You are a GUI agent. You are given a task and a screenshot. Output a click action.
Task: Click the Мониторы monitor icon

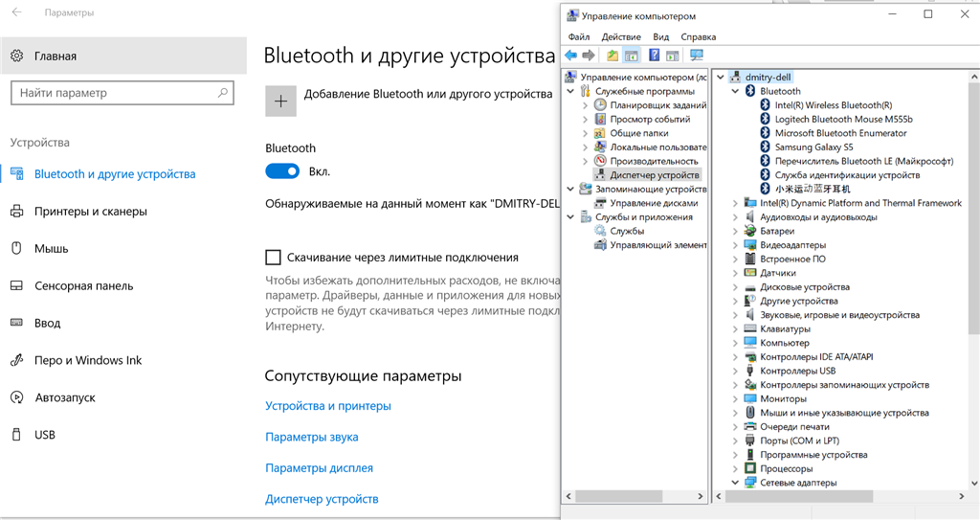(x=750, y=398)
